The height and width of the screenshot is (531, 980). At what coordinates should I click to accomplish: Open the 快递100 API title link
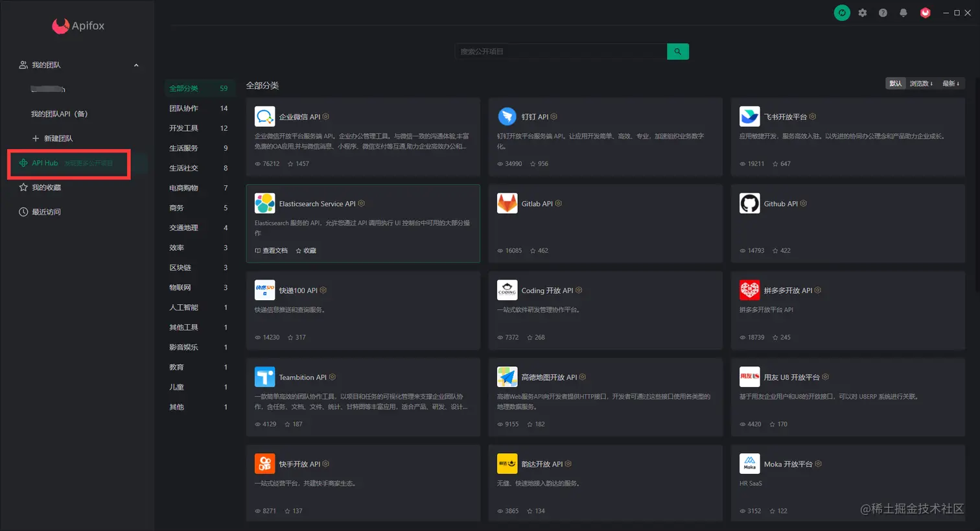click(x=298, y=290)
